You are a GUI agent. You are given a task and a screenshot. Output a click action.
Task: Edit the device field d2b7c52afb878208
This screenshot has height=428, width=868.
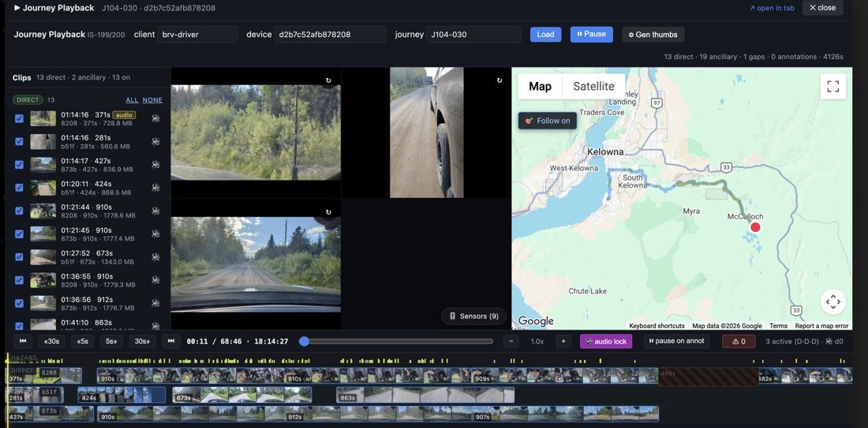coord(330,34)
